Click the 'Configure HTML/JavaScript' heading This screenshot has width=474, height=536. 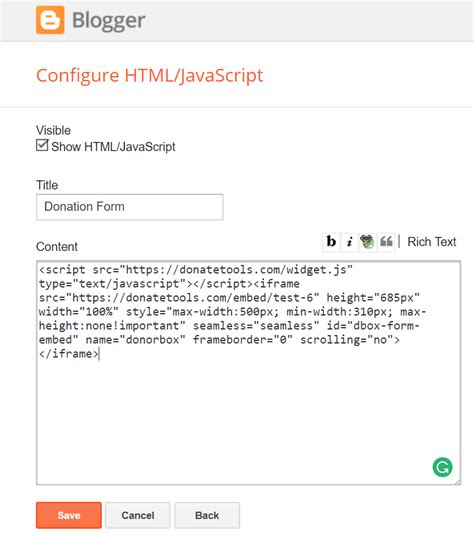(x=150, y=76)
